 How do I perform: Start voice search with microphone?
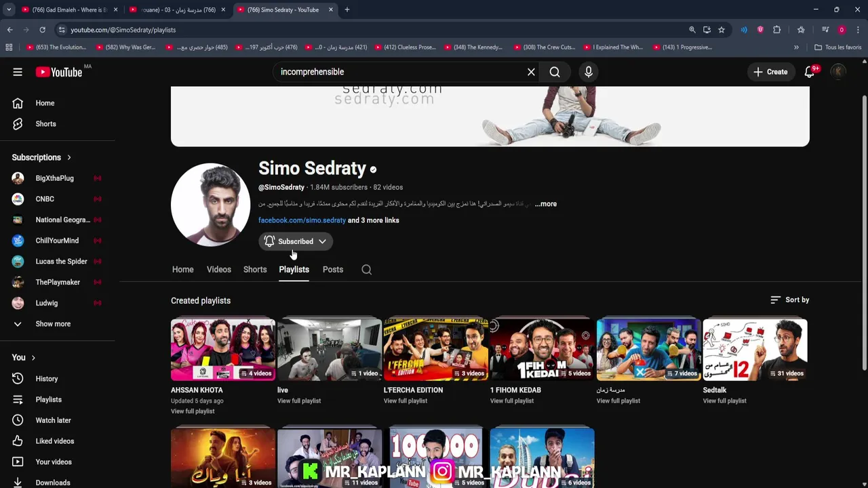coord(589,72)
